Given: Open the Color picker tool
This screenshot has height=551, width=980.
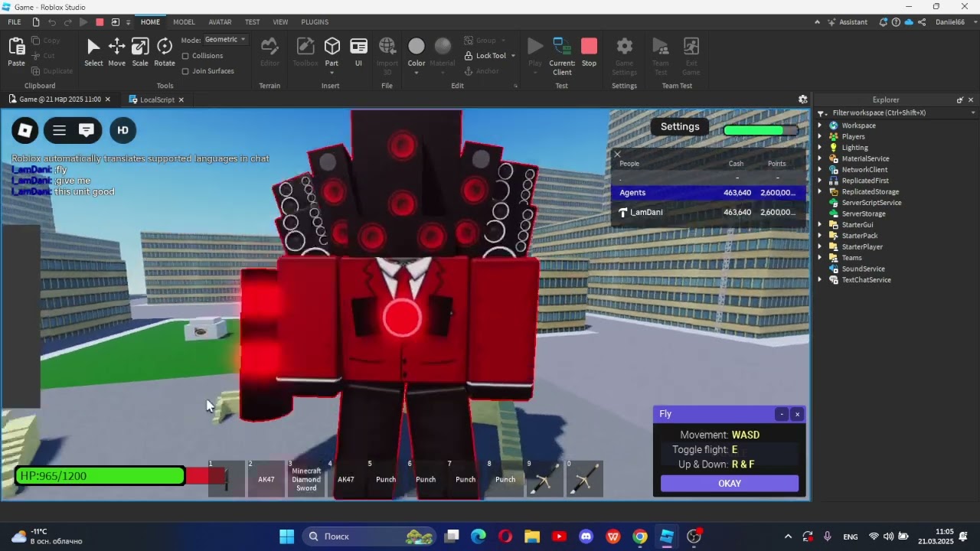Looking at the screenshot, I should point(416,56).
